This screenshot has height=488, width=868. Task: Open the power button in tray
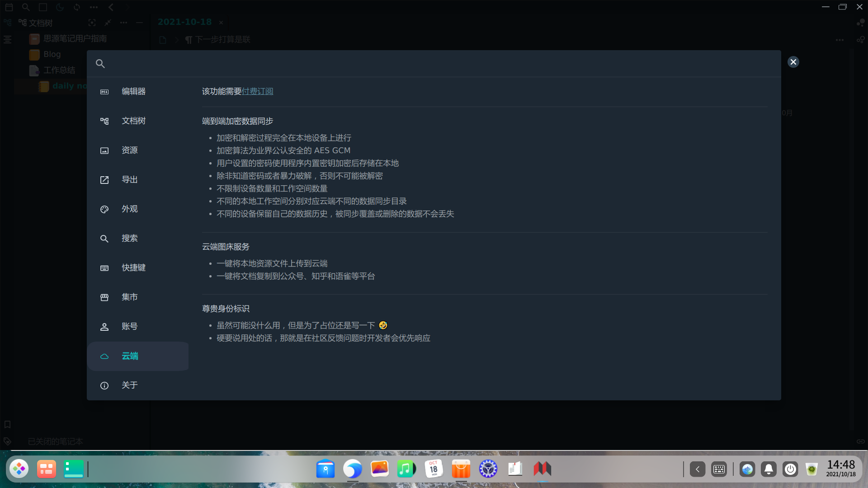790,469
